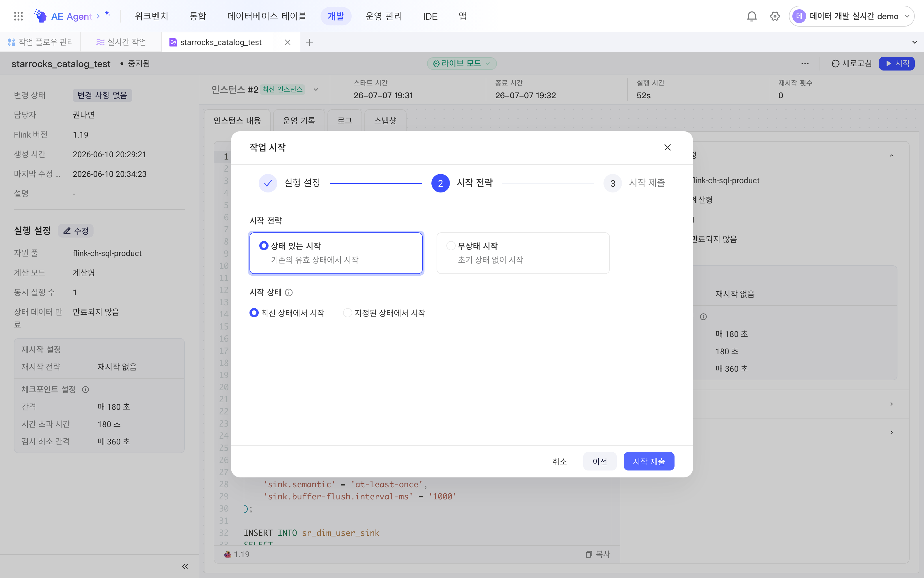Go back to 실행 설정 step

[x=289, y=183]
